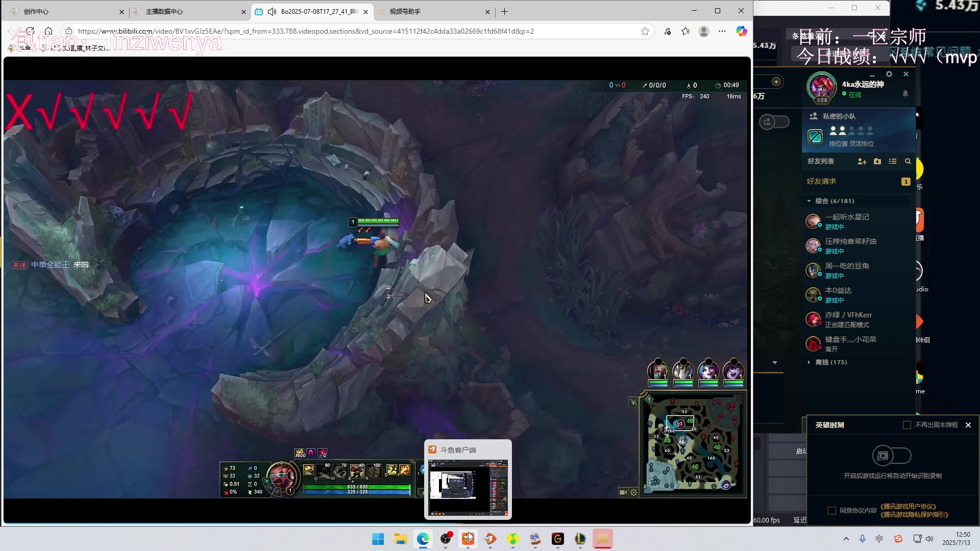
Task: Select friend 周一吃的豆角
Action: [x=857, y=270]
